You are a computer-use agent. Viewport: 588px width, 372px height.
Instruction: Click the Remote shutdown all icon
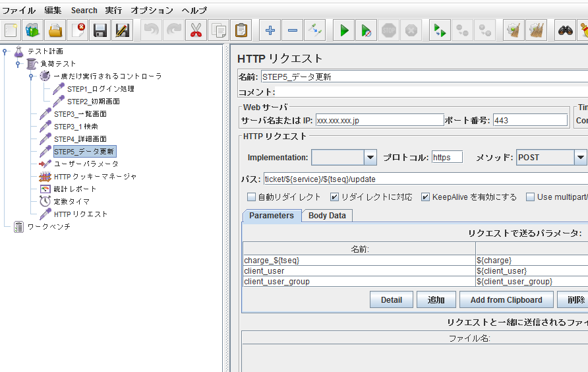click(485, 30)
